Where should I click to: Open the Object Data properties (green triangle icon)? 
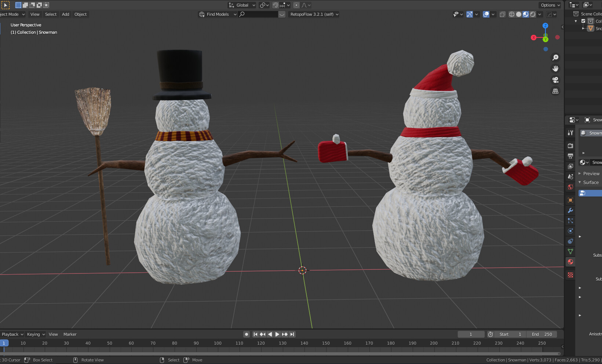click(x=570, y=251)
